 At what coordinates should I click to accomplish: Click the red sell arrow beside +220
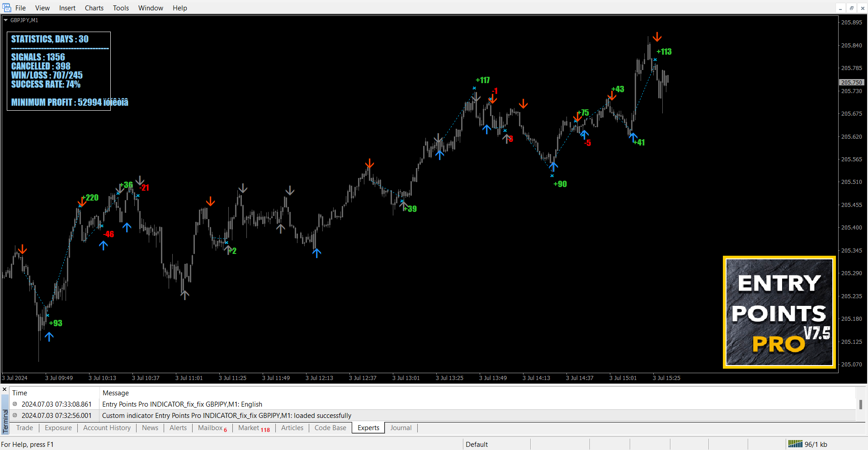(82, 202)
